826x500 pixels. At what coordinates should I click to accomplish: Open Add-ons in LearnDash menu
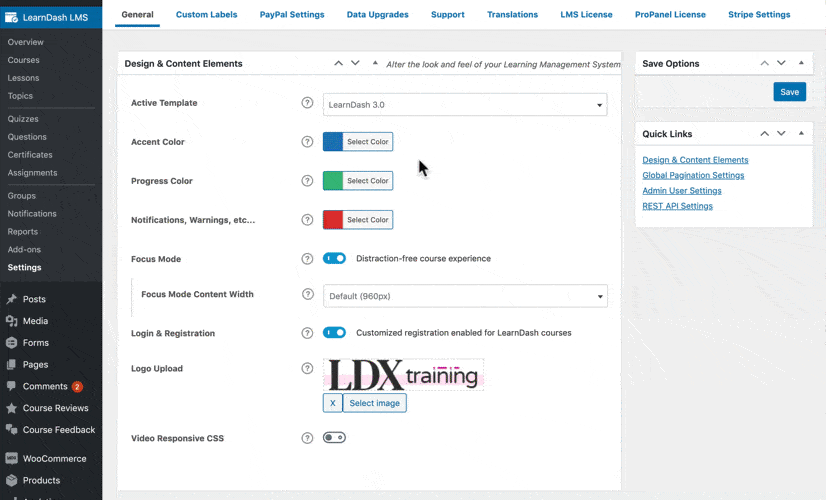click(x=24, y=250)
